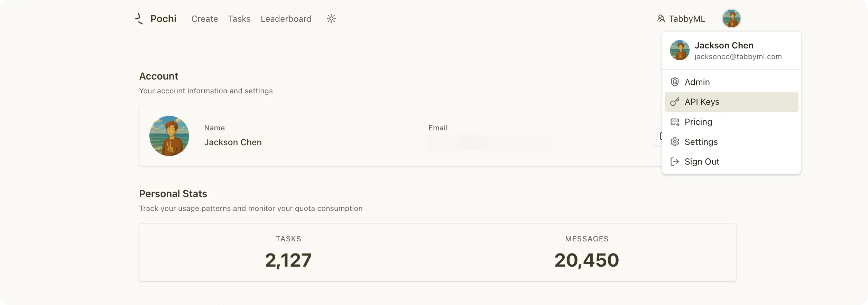Click Jackson Chen name in dropdown header
This screenshot has height=305, width=868.
tap(724, 45)
